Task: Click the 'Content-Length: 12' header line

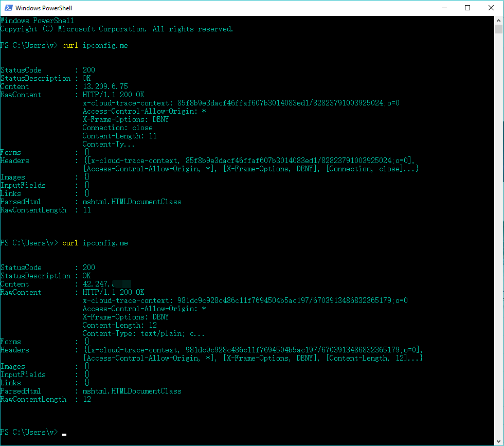Action: coord(119,325)
